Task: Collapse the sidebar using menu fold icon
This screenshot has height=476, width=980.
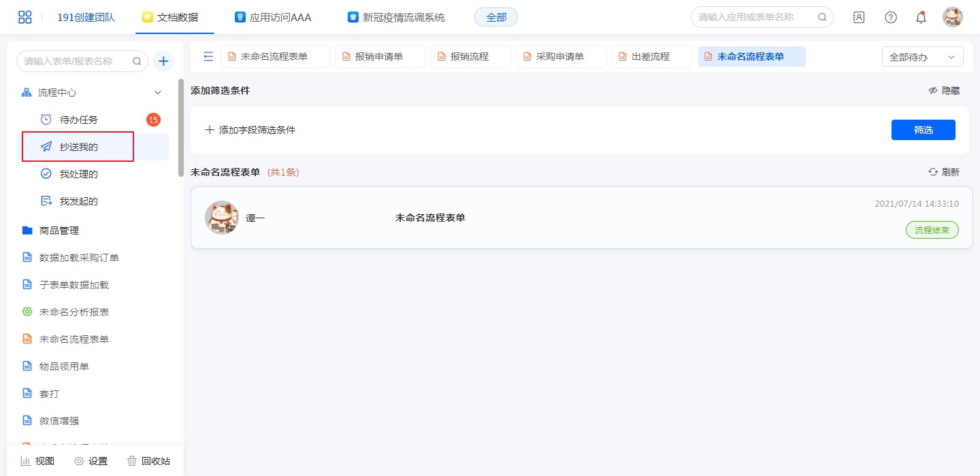Action: coord(208,56)
